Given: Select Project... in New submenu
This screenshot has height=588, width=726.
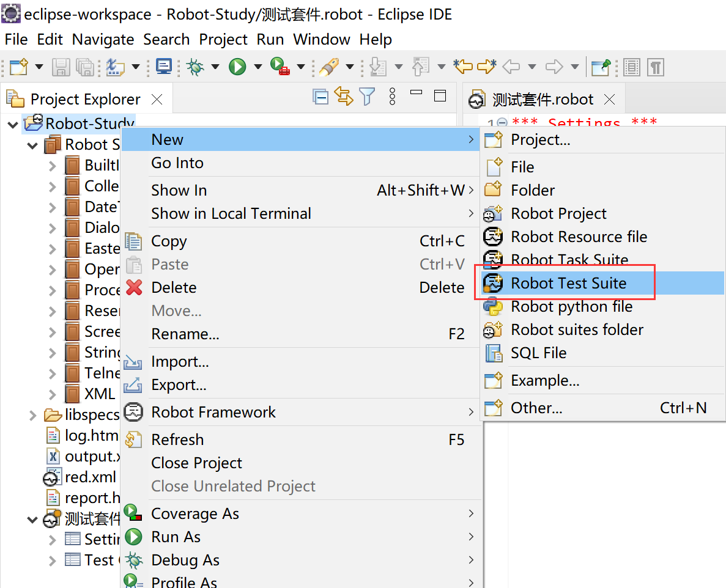Looking at the screenshot, I should click(x=602, y=140).
